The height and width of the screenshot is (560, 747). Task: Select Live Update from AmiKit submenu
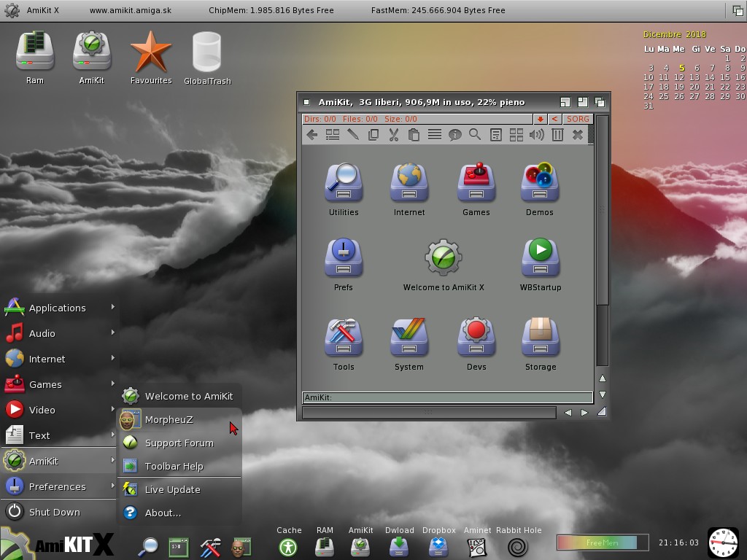(x=173, y=489)
